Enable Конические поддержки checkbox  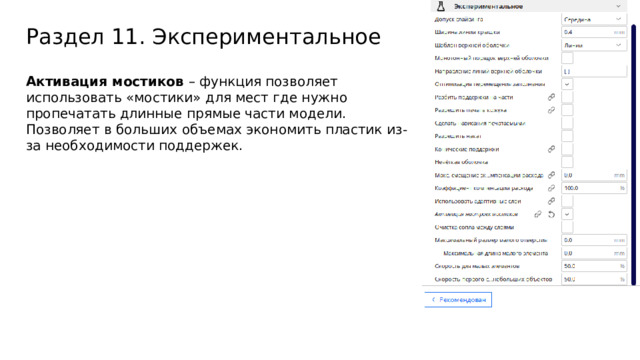(x=567, y=149)
